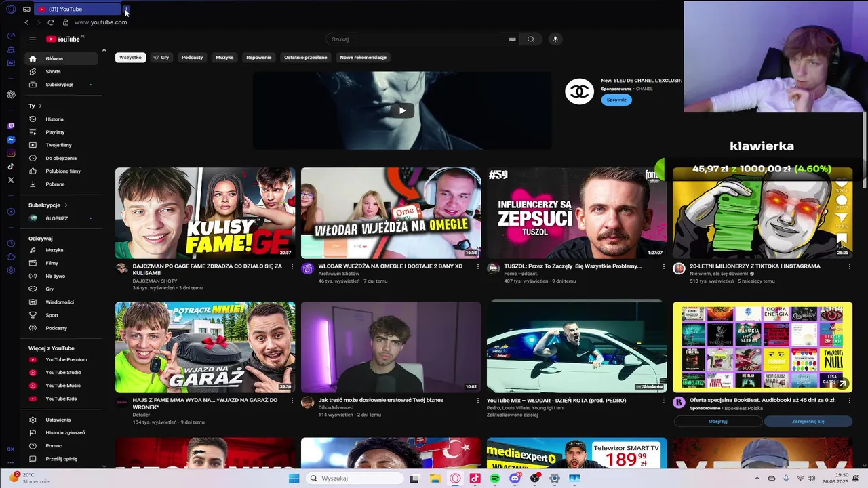Click the voice search microphone icon

pos(555,39)
